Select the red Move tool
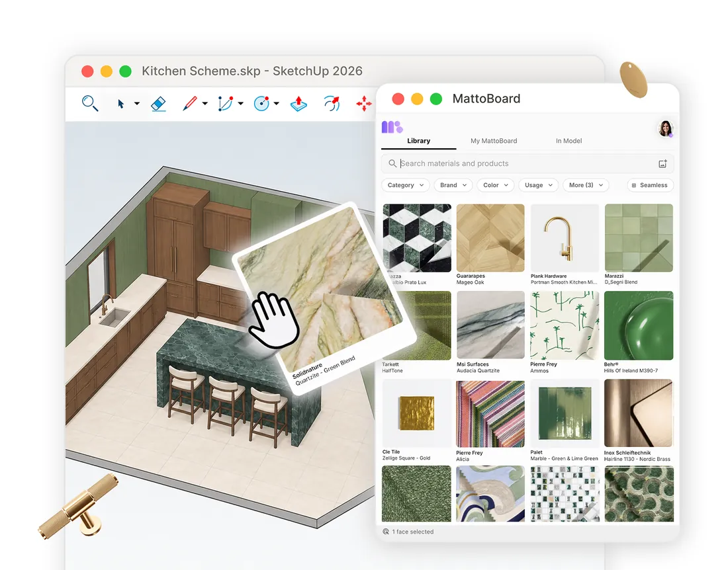This screenshot has height=570, width=728. [364, 103]
